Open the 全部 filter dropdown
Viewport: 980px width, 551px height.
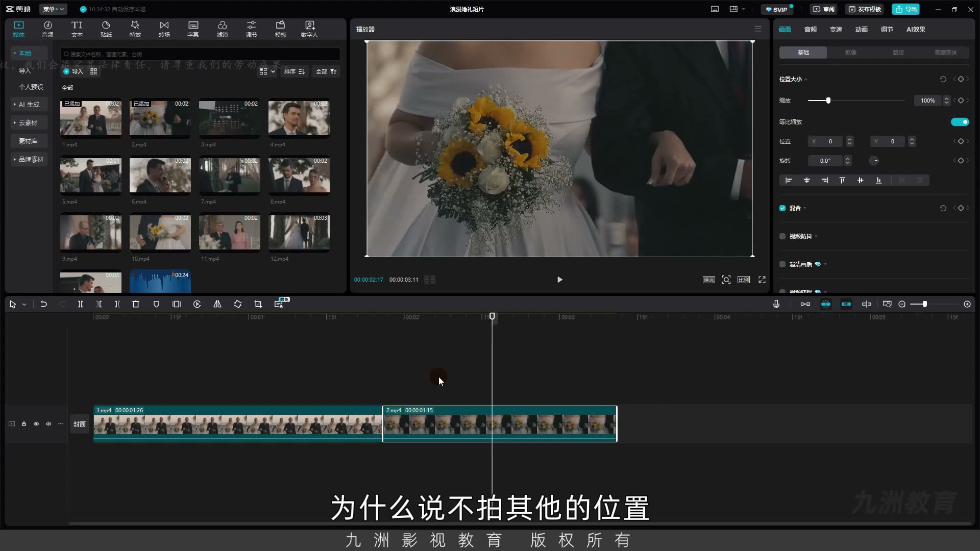(326, 71)
